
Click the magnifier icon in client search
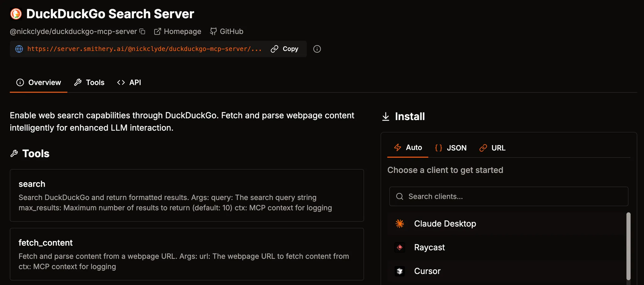click(400, 196)
